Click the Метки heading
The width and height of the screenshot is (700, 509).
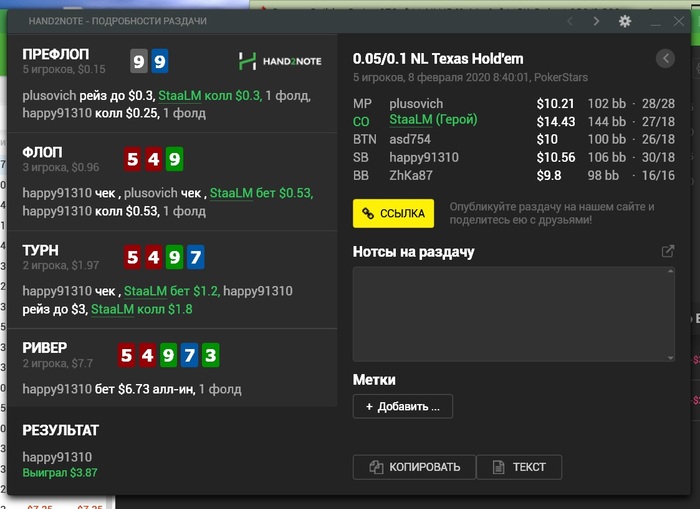pos(374,380)
